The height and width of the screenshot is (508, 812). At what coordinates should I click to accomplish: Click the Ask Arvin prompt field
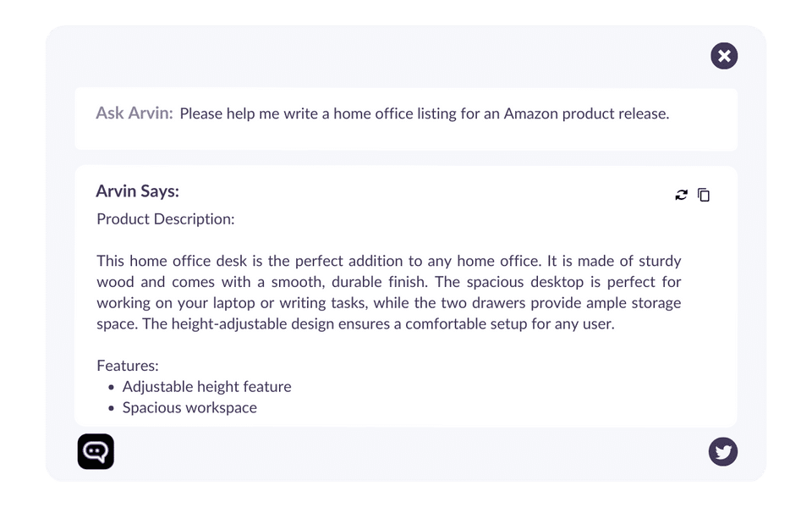[x=424, y=113]
